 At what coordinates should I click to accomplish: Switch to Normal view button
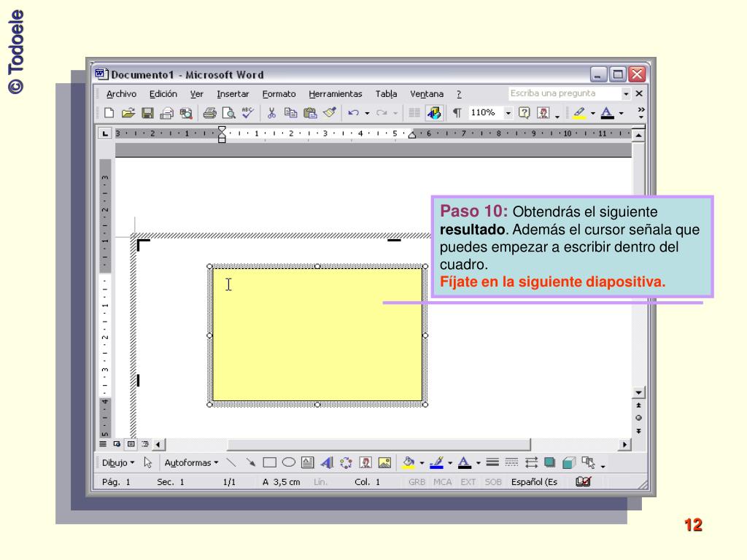(103, 444)
